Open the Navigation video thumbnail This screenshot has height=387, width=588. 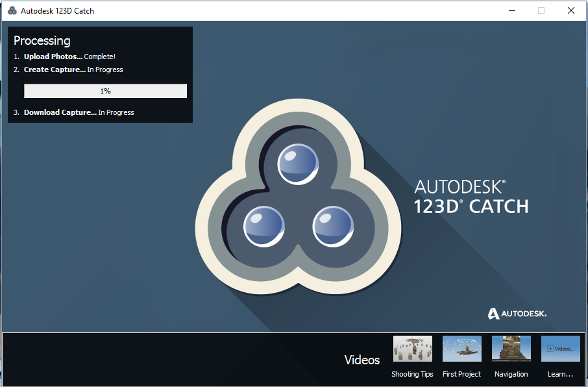point(511,348)
